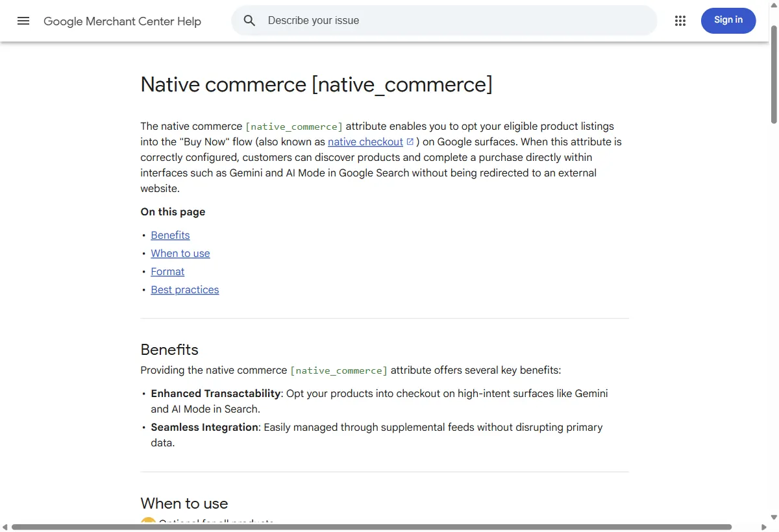Screen dimensions: 779x532
Task: Click the scroll left arrow
Action: [x=5, y=527]
